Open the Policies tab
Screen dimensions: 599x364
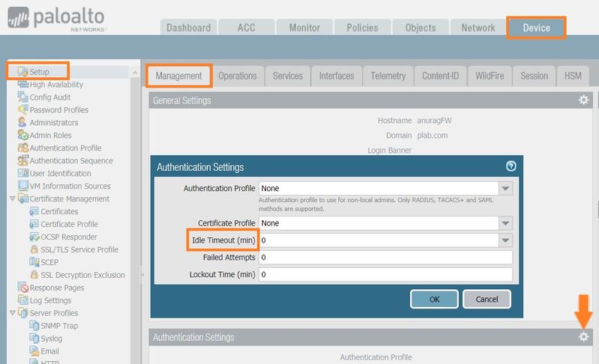click(363, 28)
